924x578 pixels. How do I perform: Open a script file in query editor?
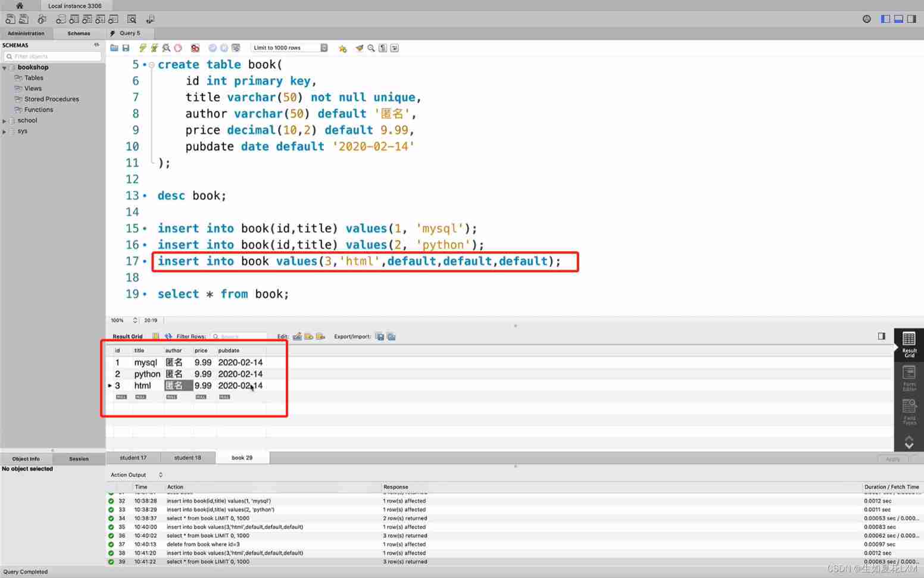click(114, 48)
